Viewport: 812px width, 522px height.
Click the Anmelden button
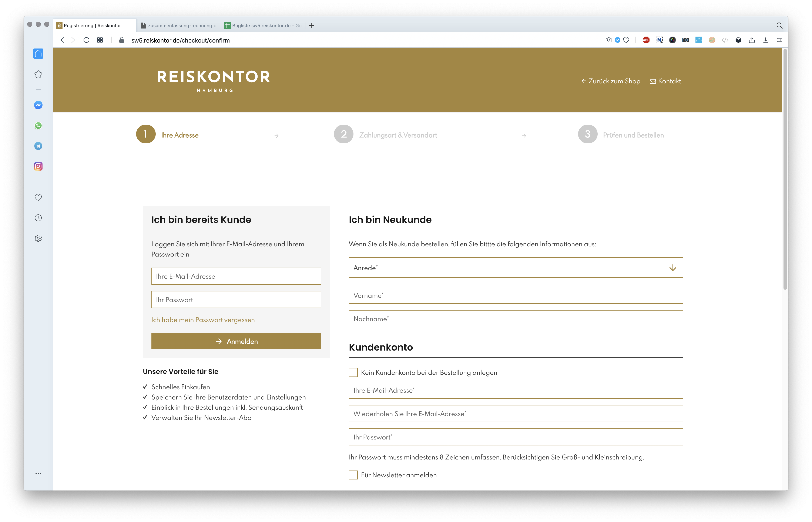pyautogui.click(x=236, y=341)
